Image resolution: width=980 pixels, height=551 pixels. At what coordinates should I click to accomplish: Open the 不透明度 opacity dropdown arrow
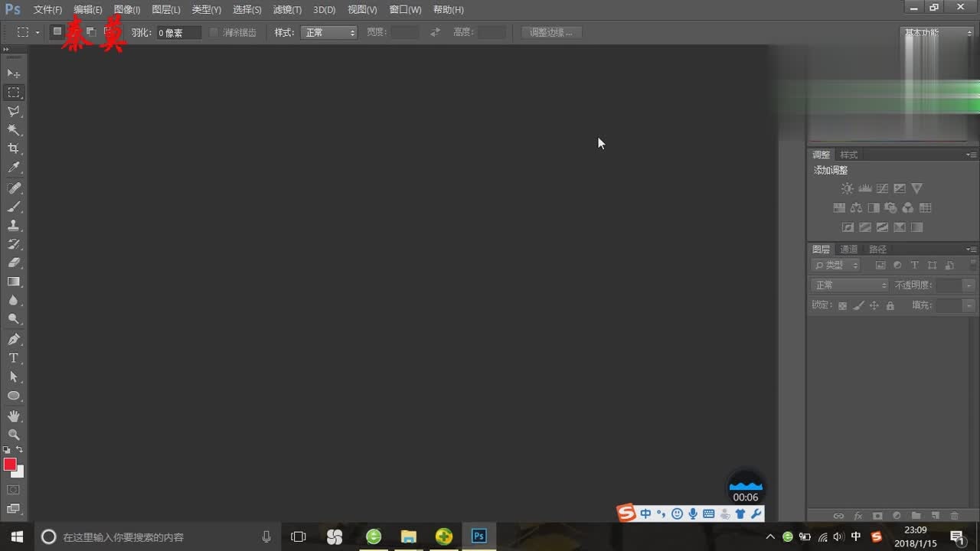[969, 285]
